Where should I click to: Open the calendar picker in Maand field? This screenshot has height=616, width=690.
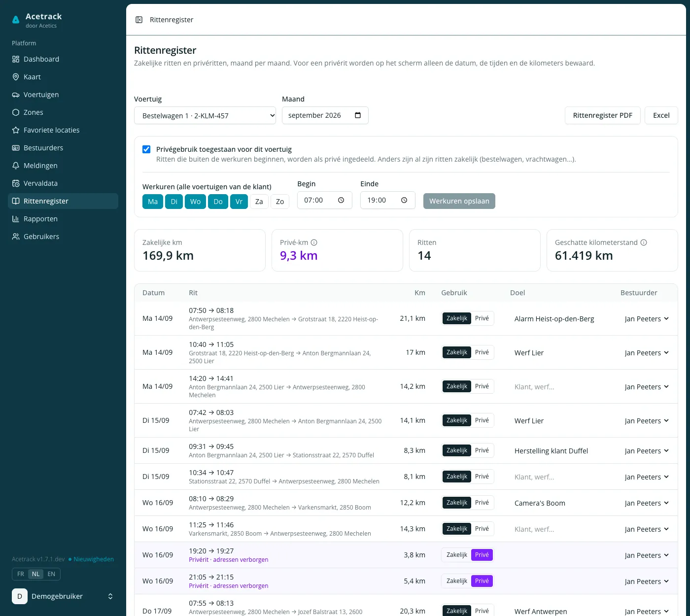tap(358, 115)
